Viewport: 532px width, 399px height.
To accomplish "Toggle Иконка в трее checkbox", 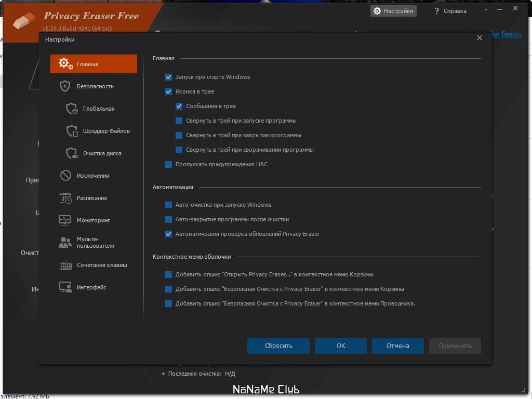I will click(x=168, y=91).
